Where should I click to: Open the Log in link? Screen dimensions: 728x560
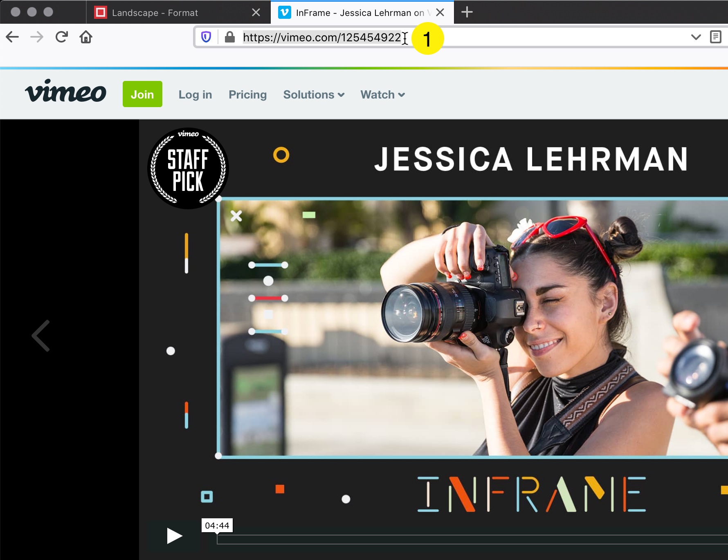(195, 94)
